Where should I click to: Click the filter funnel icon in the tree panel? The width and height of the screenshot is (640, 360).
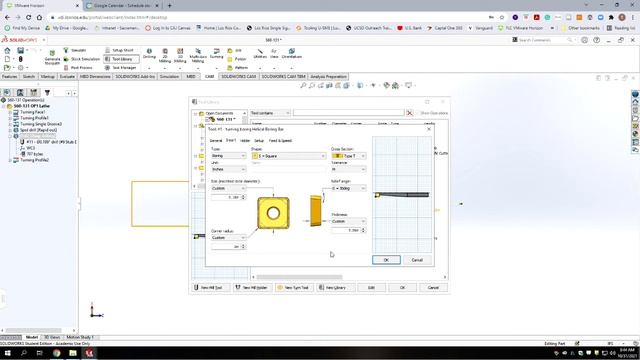pyautogui.click(x=47, y=93)
